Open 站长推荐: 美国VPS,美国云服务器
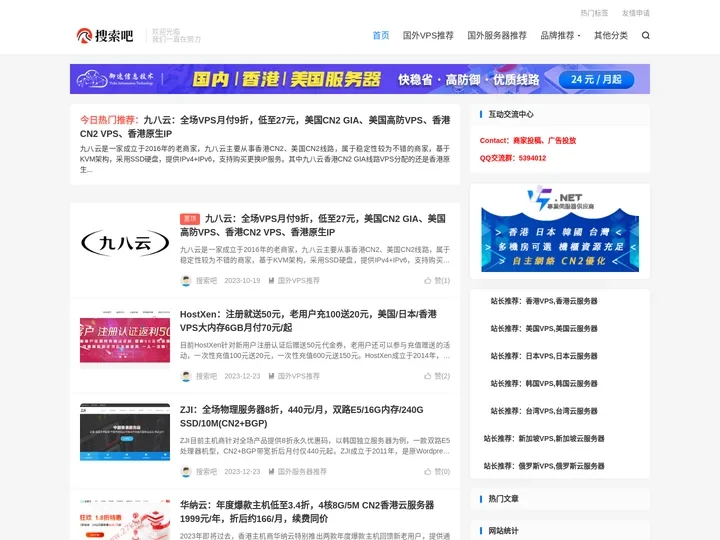 point(544,329)
